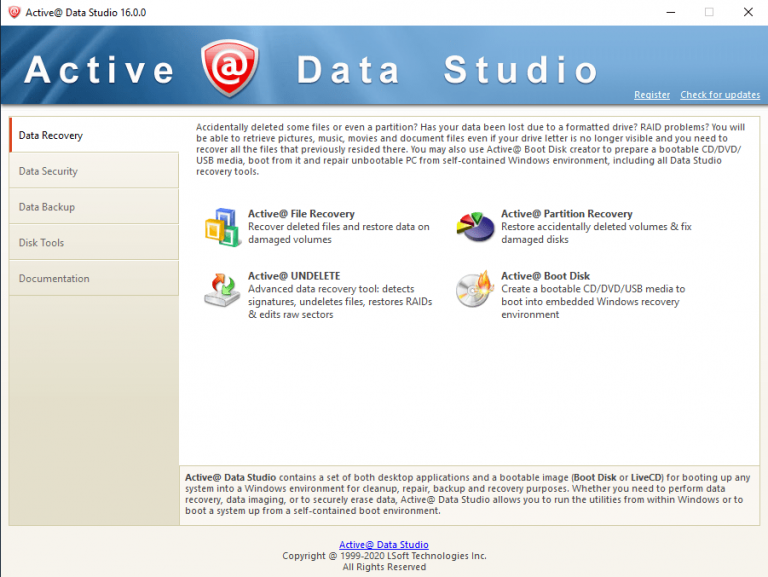Open the Active@ Data Studio footer link
Image resolution: width=768 pixels, height=577 pixels.
pyautogui.click(x=384, y=544)
